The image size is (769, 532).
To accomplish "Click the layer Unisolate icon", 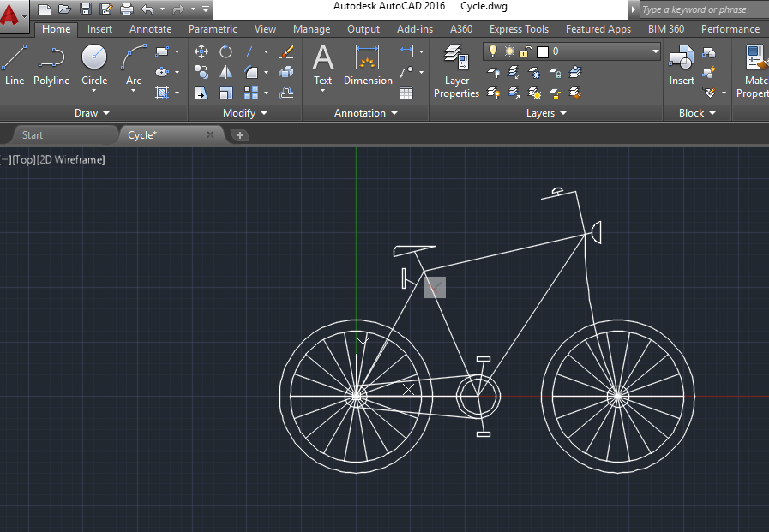I will [514, 93].
